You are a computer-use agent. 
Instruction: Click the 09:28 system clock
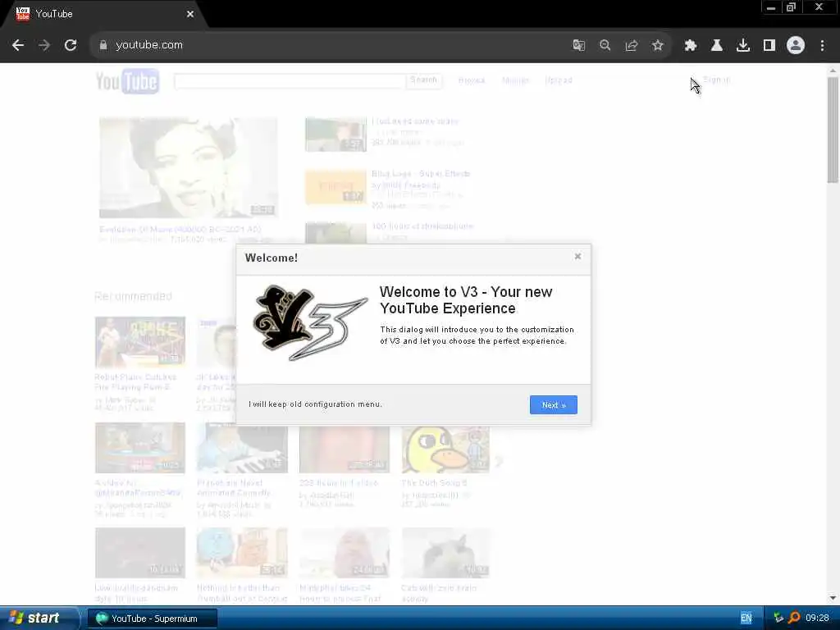point(818,619)
